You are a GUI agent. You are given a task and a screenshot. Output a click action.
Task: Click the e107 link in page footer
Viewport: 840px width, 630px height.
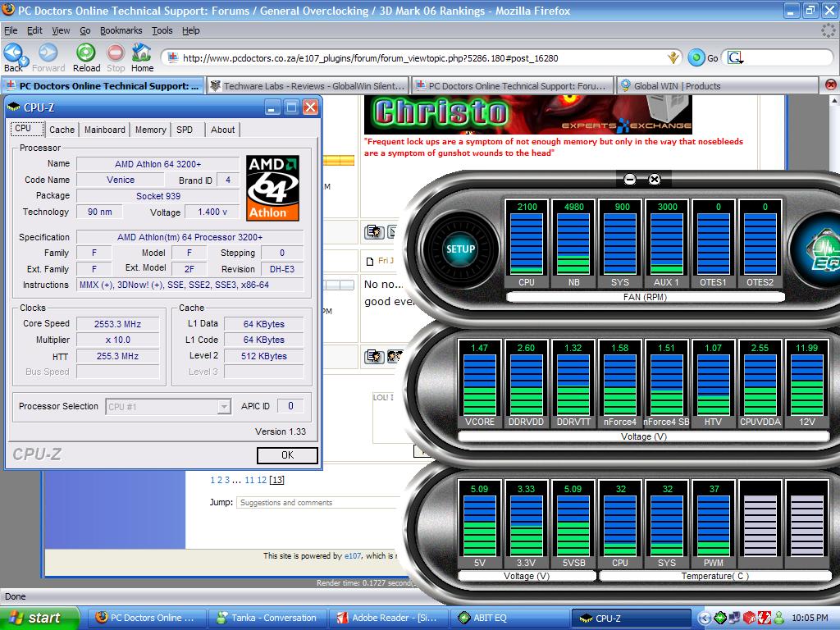353,555
